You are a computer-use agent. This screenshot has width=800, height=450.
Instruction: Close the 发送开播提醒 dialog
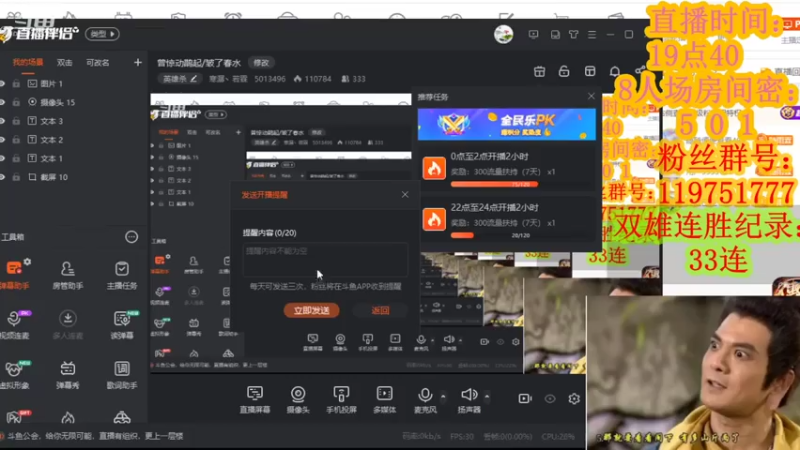(x=405, y=194)
